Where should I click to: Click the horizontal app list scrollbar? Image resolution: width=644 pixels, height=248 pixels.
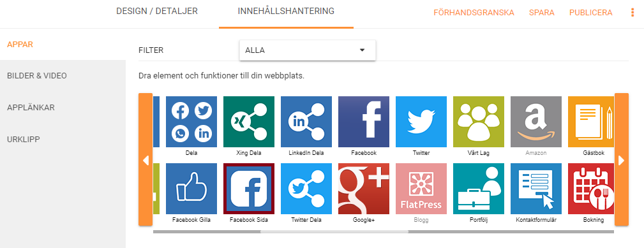[x=334, y=231]
